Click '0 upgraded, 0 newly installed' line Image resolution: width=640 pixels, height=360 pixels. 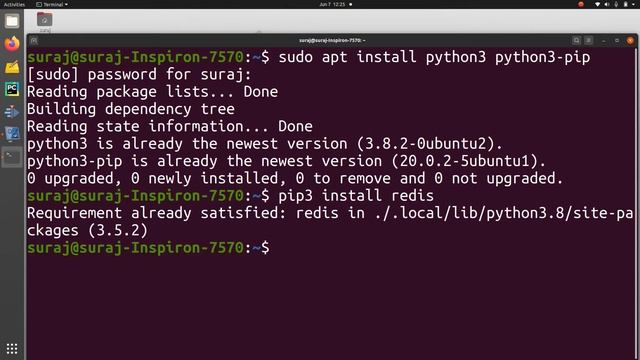295,178
